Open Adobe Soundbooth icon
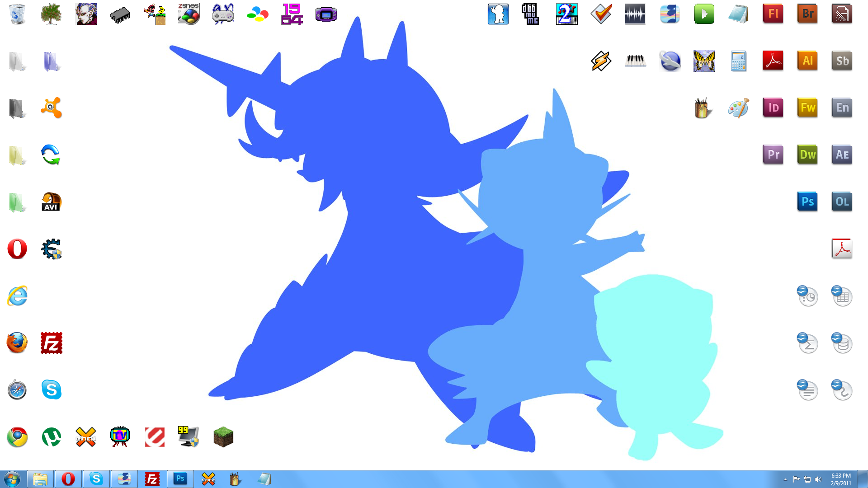The image size is (868, 488). [842, 61]
